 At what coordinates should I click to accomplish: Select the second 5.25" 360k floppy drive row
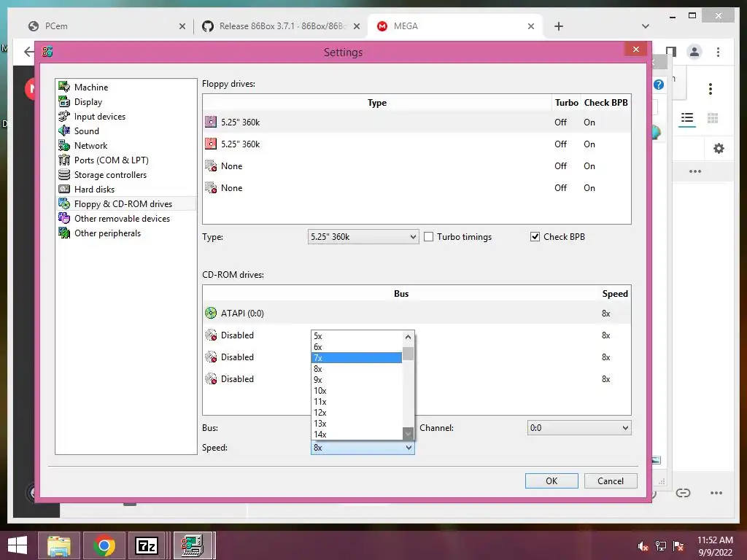click(417, 144)
